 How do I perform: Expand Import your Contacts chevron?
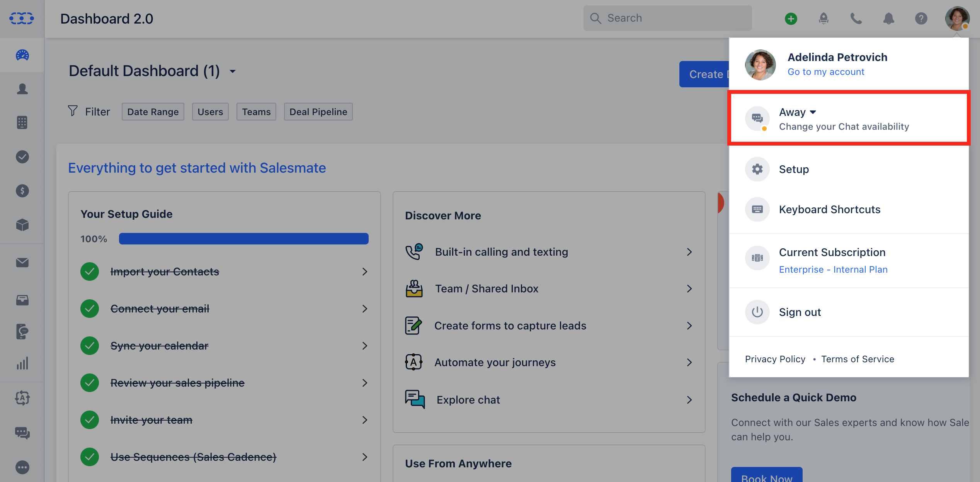pyautogui.click(x=364, y=272)
